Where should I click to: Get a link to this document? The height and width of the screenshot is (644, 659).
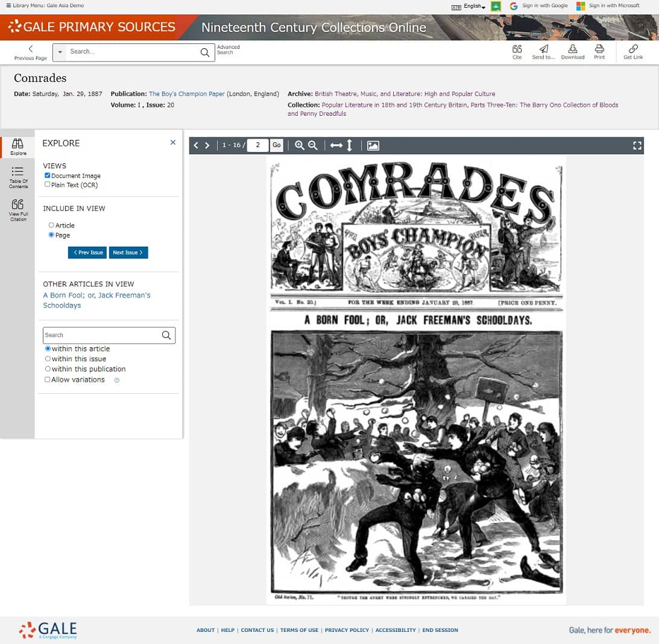(x=633, y=52)
